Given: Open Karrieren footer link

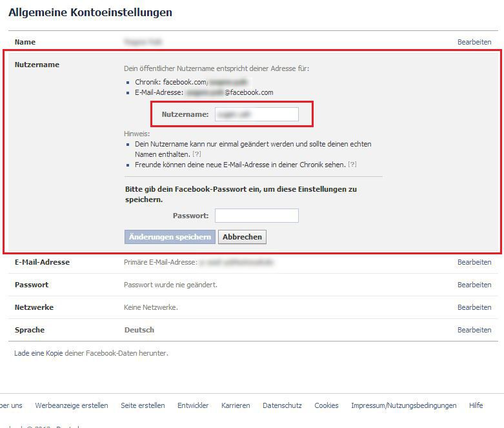Looking at the screenshot, I should 236,405.
